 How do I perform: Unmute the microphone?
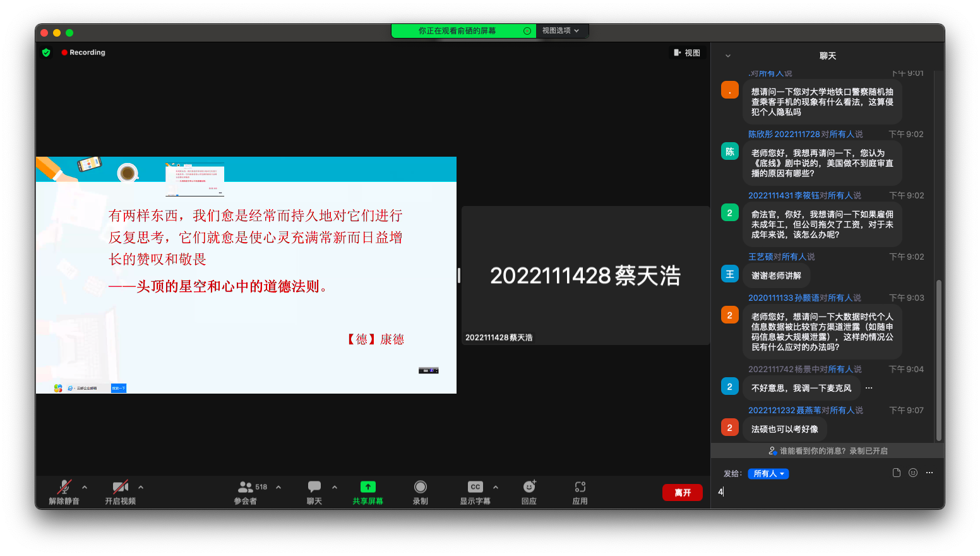(x=64, y=487)
